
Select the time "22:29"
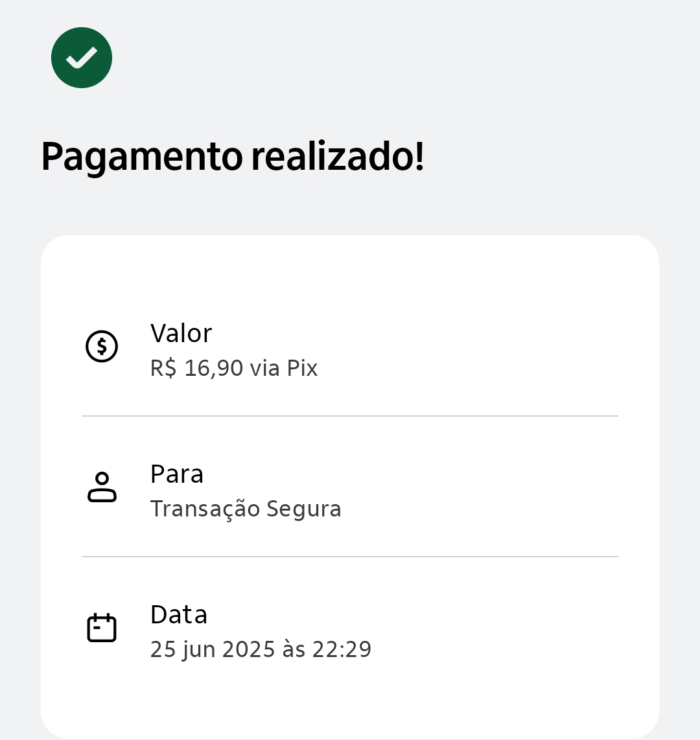click(342, 650)
